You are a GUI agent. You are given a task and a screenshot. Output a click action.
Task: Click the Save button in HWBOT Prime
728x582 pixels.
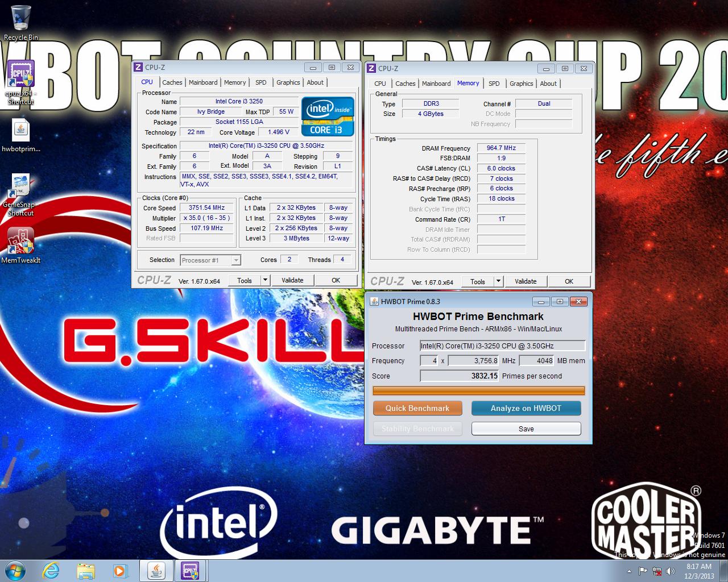point(526,429)
